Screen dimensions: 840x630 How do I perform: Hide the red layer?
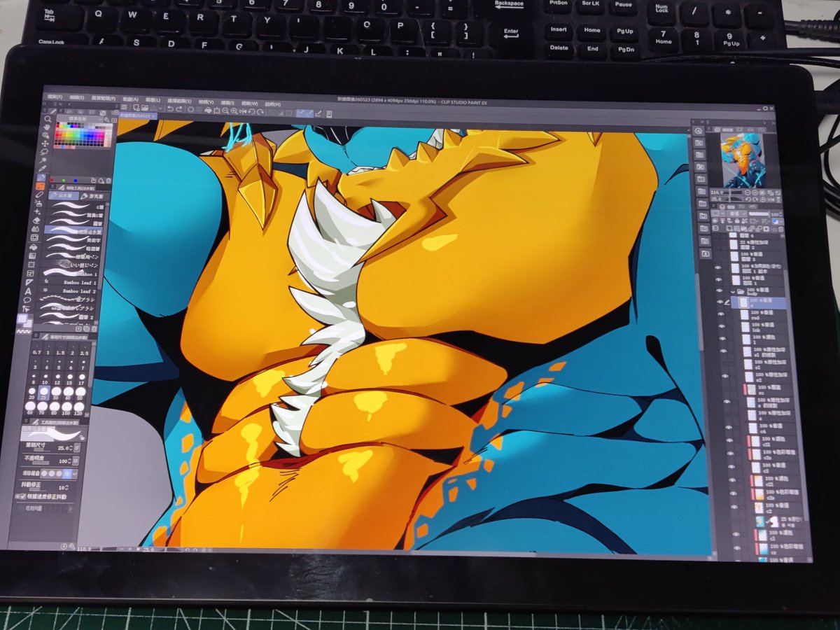721,314
